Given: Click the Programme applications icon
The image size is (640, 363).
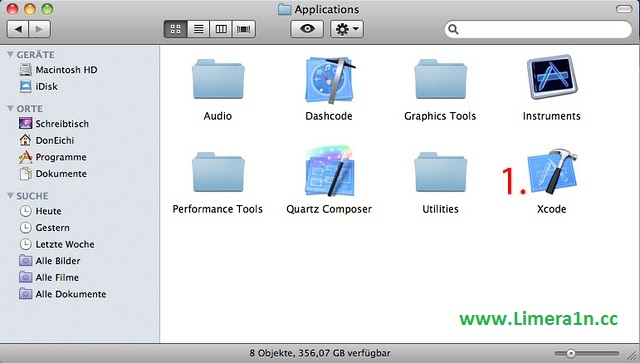Looking at the screenshot, I should coord(25,157).
